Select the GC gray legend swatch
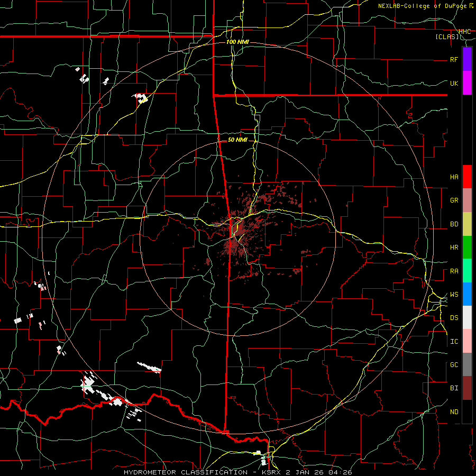 pos(467,364)
